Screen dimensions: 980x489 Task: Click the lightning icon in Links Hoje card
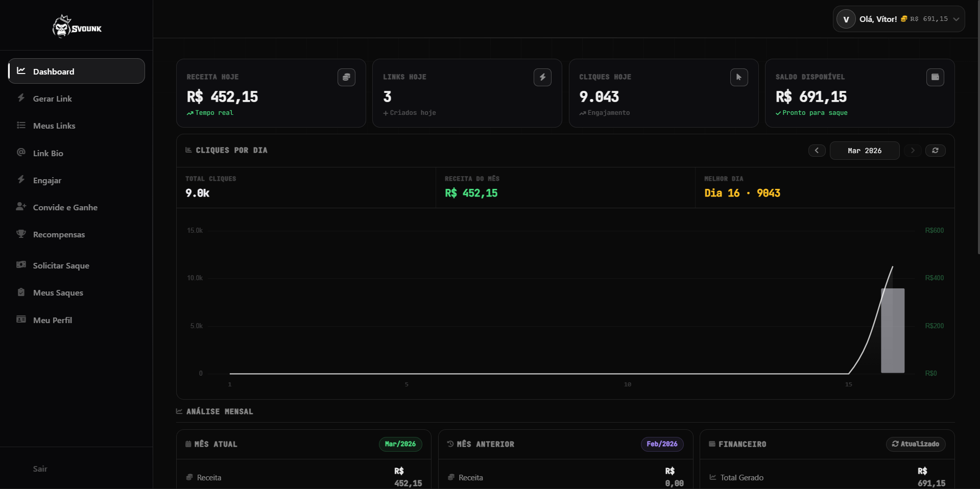pyautogui.click(x=542, y=77)
